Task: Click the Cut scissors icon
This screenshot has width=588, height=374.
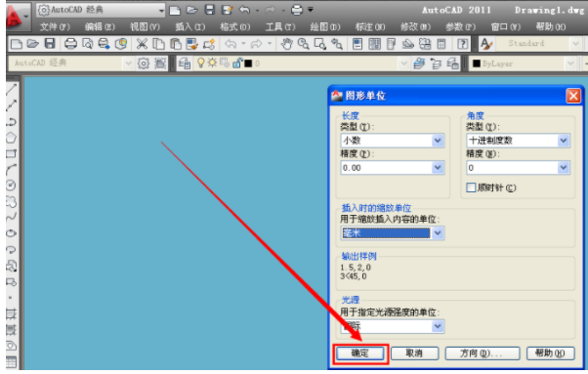Action: tap(142, 44)
